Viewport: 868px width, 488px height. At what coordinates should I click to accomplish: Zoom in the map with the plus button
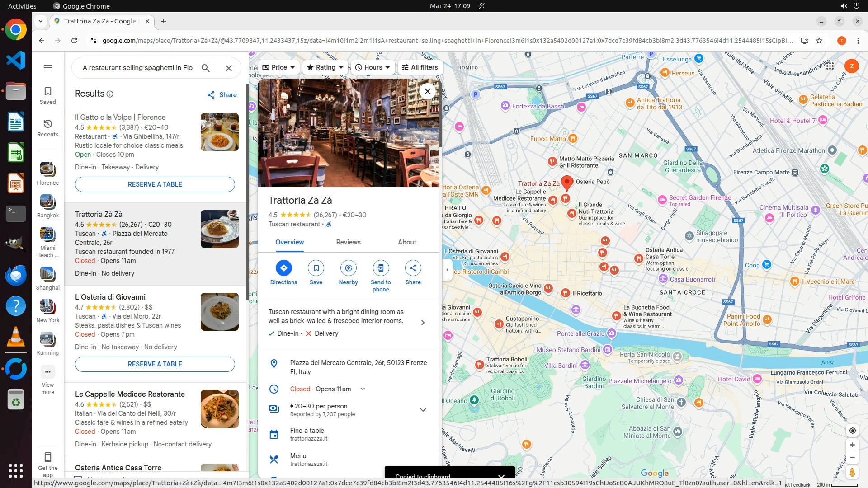tap(852, 445)
